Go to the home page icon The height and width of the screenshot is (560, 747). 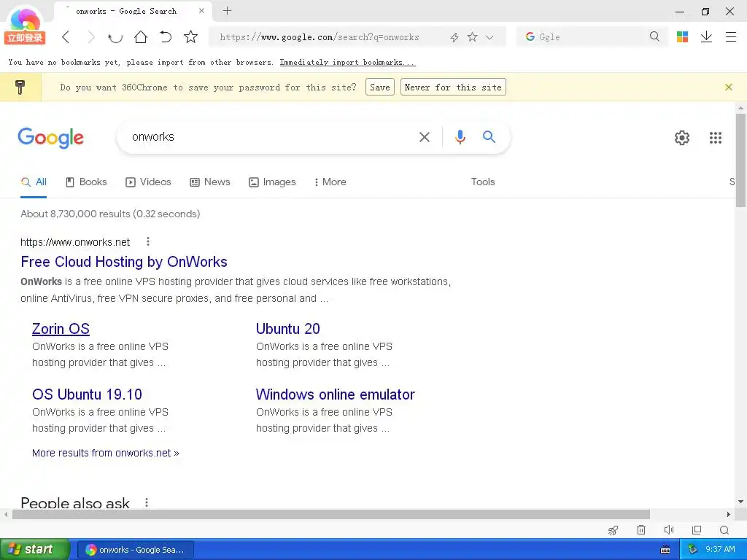point(141,37)
